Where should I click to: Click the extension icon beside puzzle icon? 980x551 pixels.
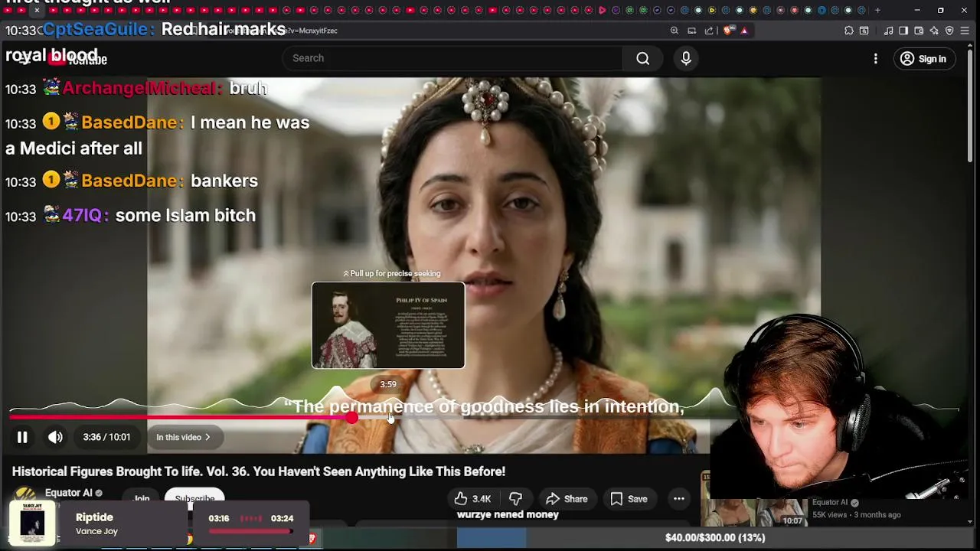tap(864, 31)
